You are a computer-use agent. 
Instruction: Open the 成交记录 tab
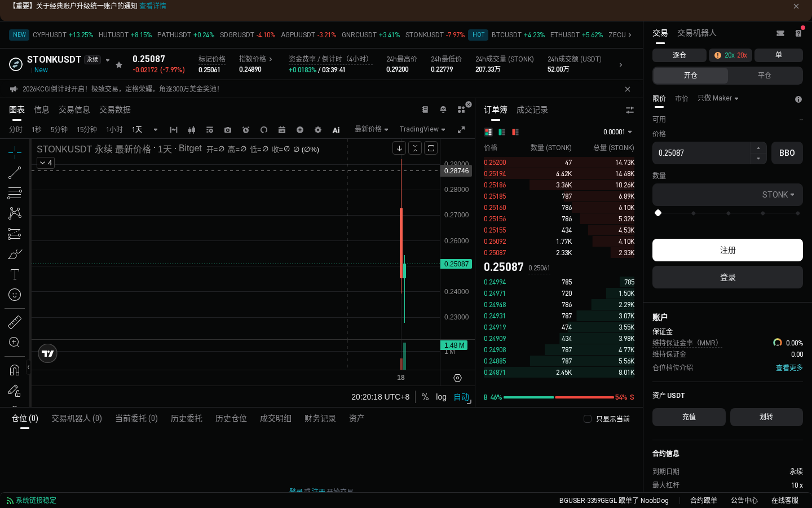click(x=532, y=110)
